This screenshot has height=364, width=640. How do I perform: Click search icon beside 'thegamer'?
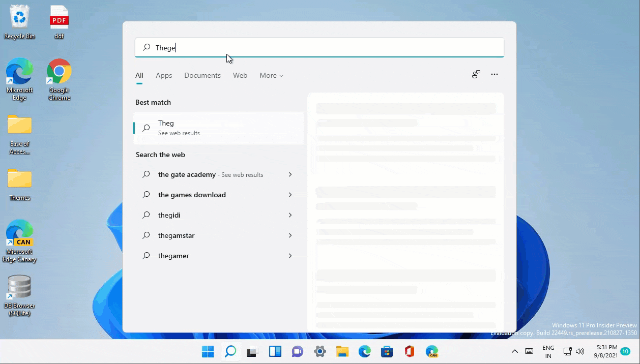coord(147,256)
